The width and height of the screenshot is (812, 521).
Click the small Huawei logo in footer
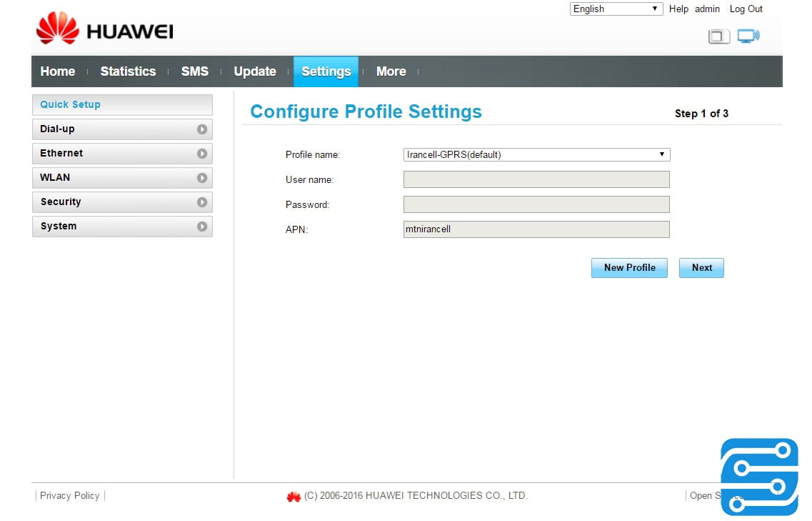tap(294, 496)
